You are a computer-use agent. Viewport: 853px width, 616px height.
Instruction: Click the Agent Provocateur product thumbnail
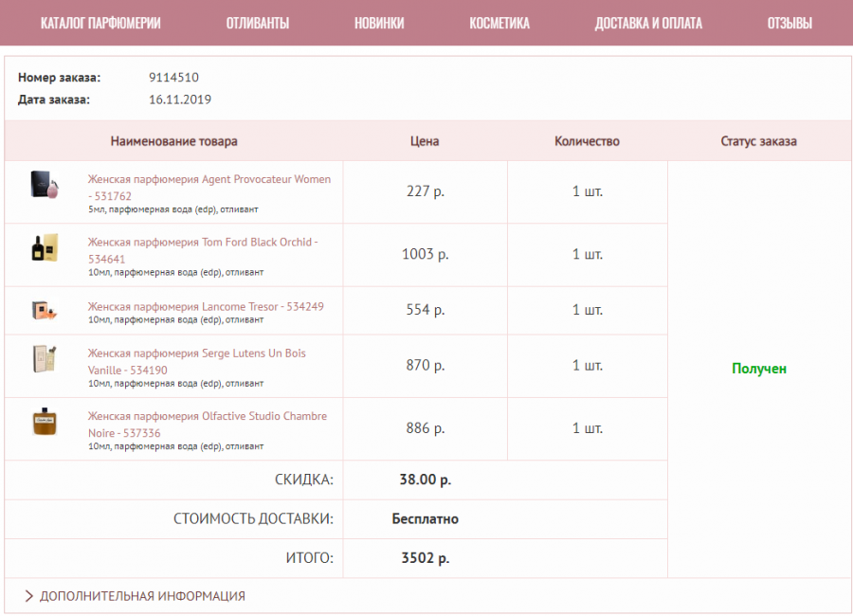(x=45, y=185)
